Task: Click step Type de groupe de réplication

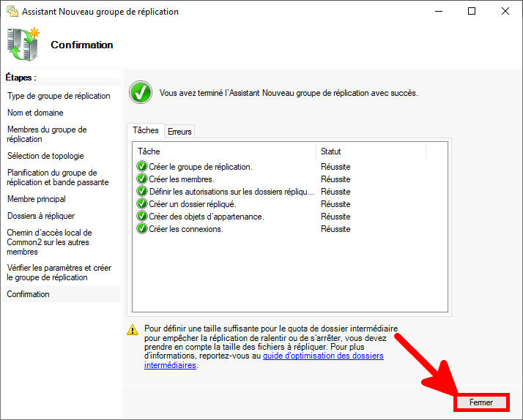Action: (x=59, y=96)
